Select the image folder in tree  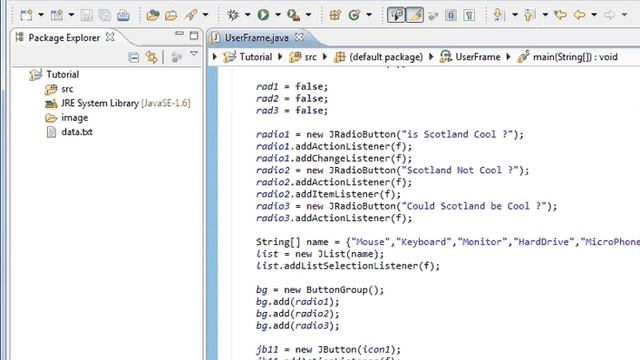point(74,118)
